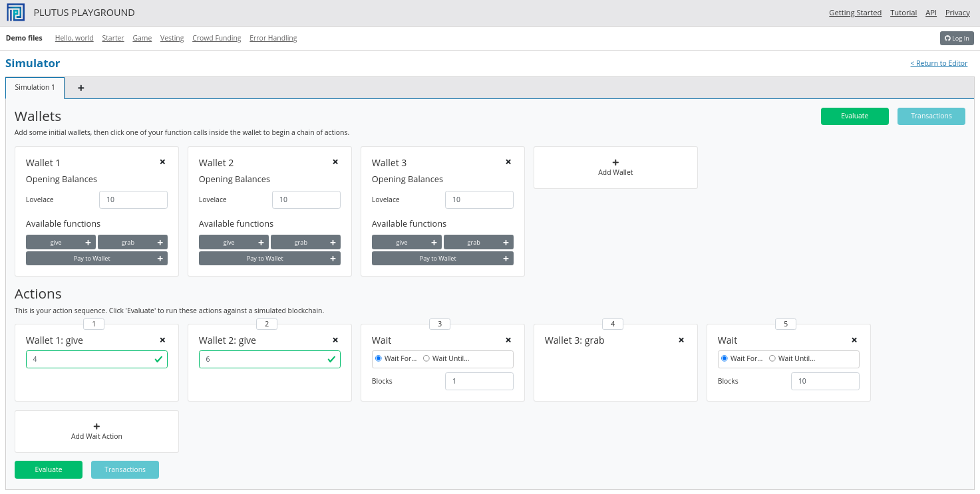Click the GitHub Log In button
Screen dimensions: 980x494
click(957, 39)
